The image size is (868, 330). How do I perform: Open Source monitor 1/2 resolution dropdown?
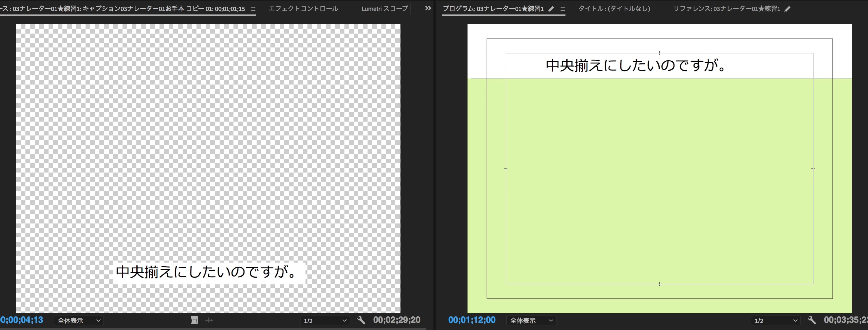tap(325, 320)
